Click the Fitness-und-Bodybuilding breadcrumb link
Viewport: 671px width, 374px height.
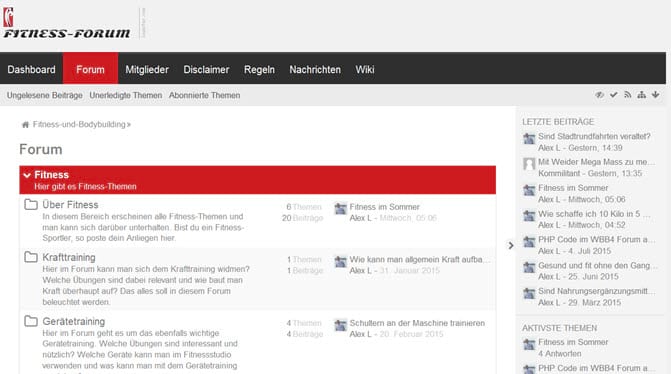click(79, 125)
